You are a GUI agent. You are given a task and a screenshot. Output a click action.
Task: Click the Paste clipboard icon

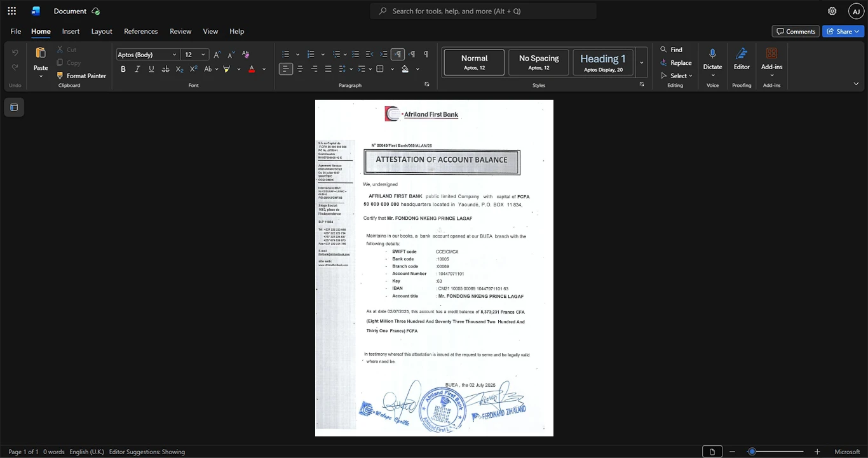point(41,53)
